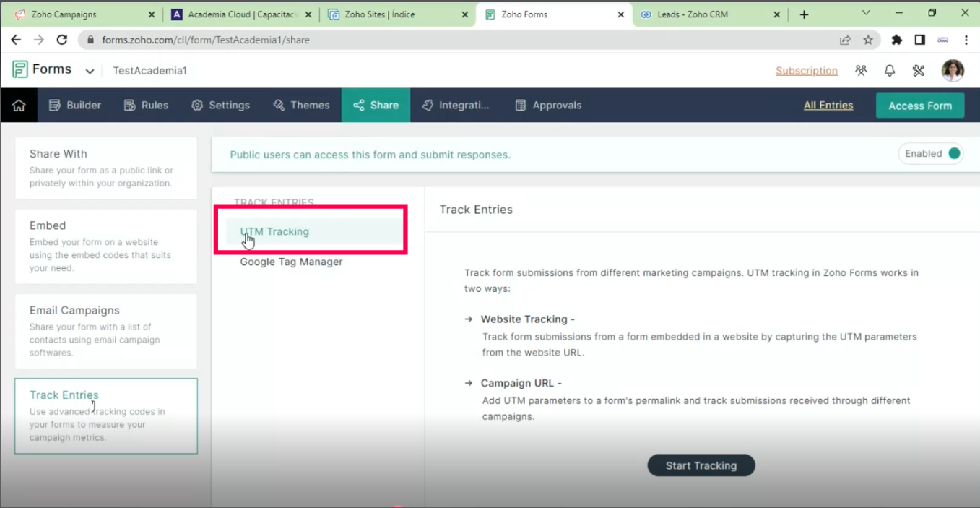This screenshot has width=980, height=508.
Task: Choose UTM Tracking in the list
Action: tap(274, 232)
